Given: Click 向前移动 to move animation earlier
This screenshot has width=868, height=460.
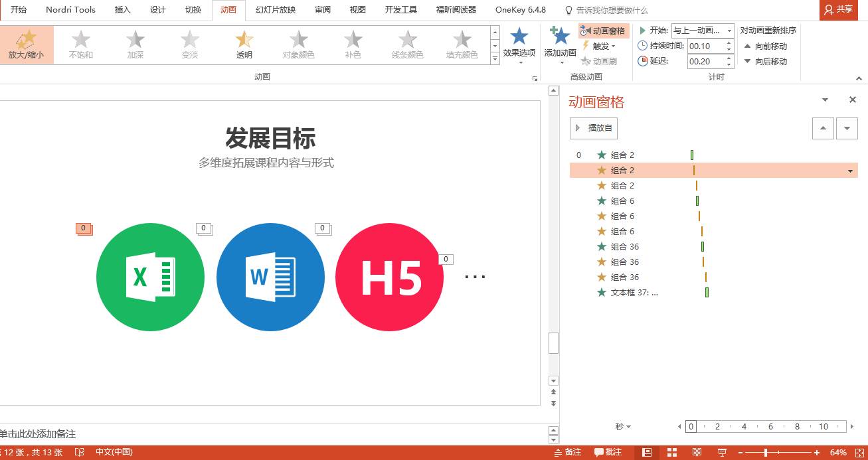Looking at the screenshot, I should 765,46.
